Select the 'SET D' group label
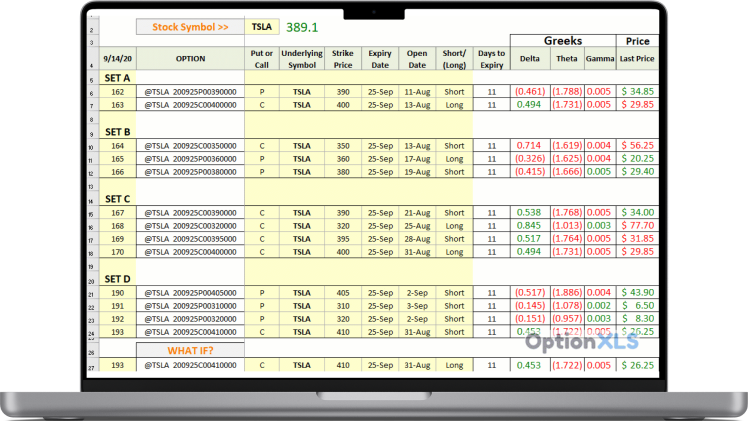Viewport: 748px width, 425px height. tap(117, 279)
